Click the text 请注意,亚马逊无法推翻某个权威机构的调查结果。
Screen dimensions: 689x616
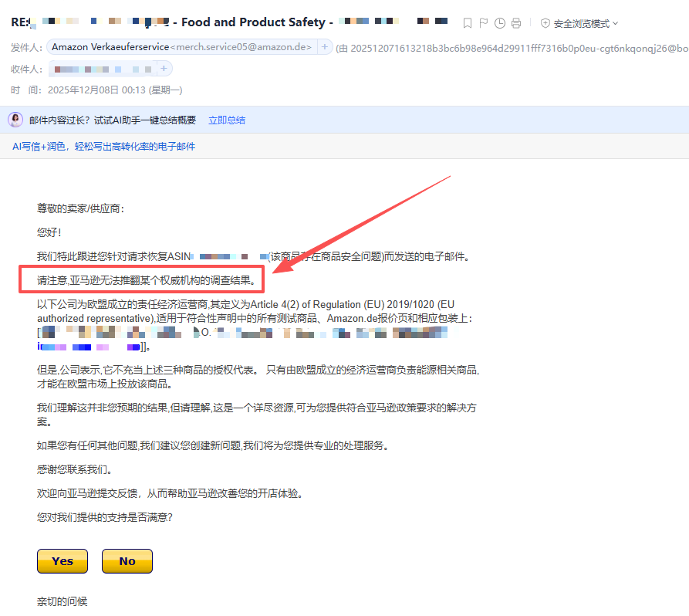click(147, 280)
